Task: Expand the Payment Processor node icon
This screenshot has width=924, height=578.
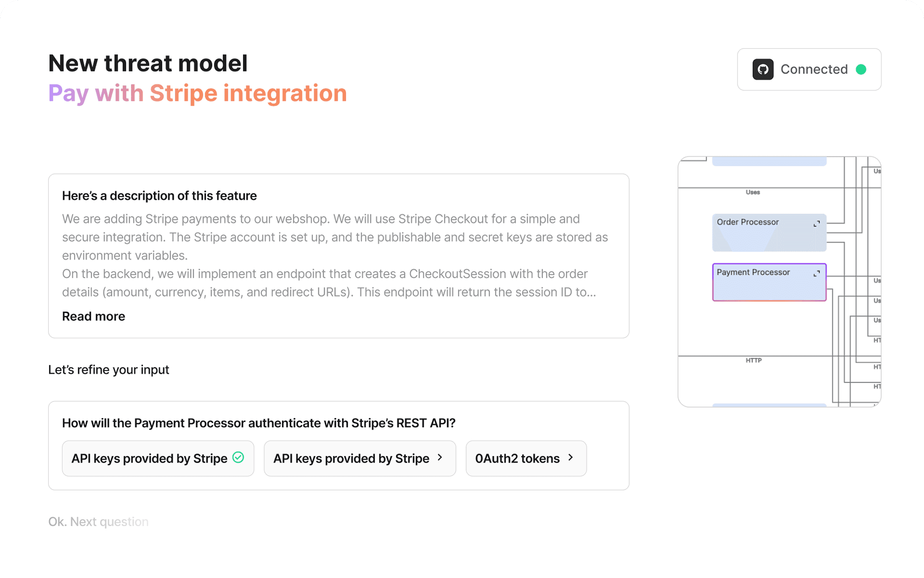Action: [816, 274]
